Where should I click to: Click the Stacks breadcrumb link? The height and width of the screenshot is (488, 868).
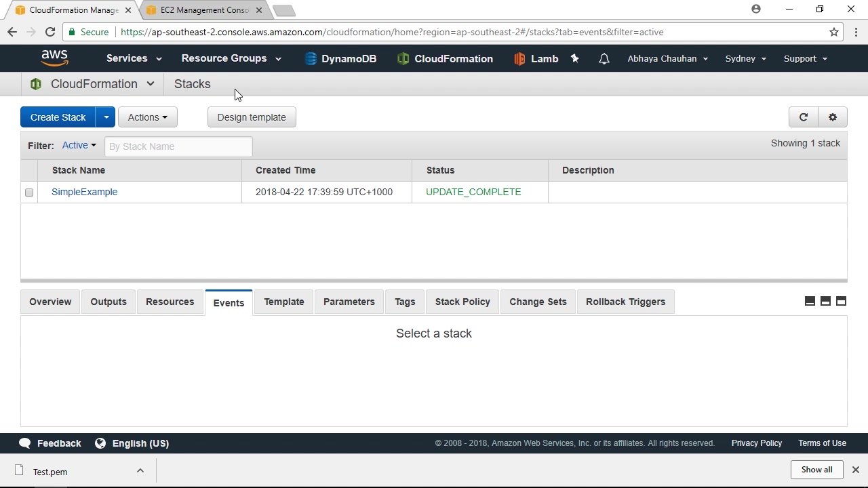(x=193, y=84)
